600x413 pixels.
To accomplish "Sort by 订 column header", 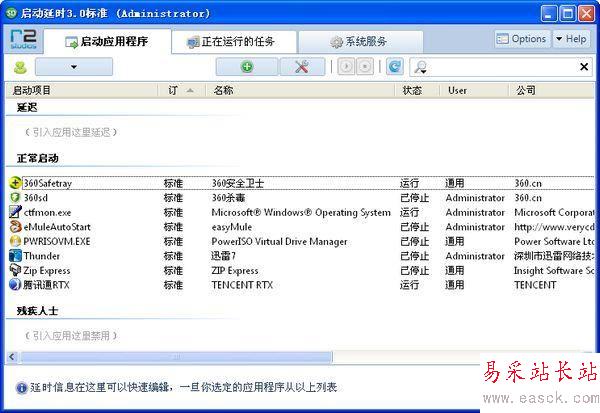I will coord(182,91).
